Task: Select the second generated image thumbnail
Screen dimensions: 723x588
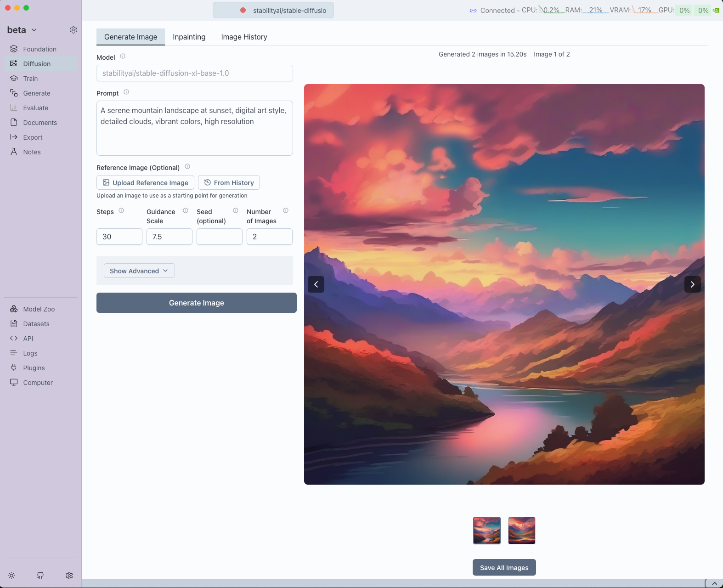Action: click(521, 531)
